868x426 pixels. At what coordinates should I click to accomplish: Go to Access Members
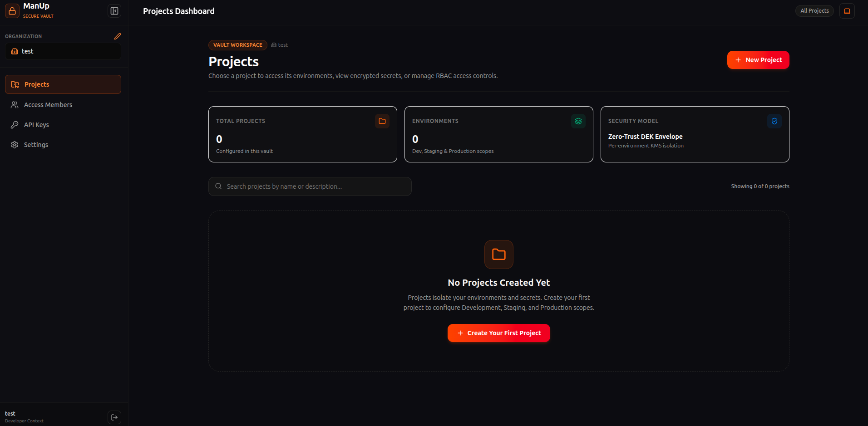pyautogui.click(x=63, y=105)
